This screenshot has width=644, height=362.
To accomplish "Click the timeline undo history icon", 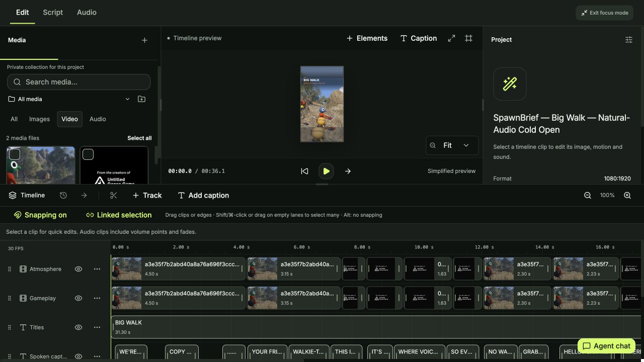I will (x=63, y=196).
